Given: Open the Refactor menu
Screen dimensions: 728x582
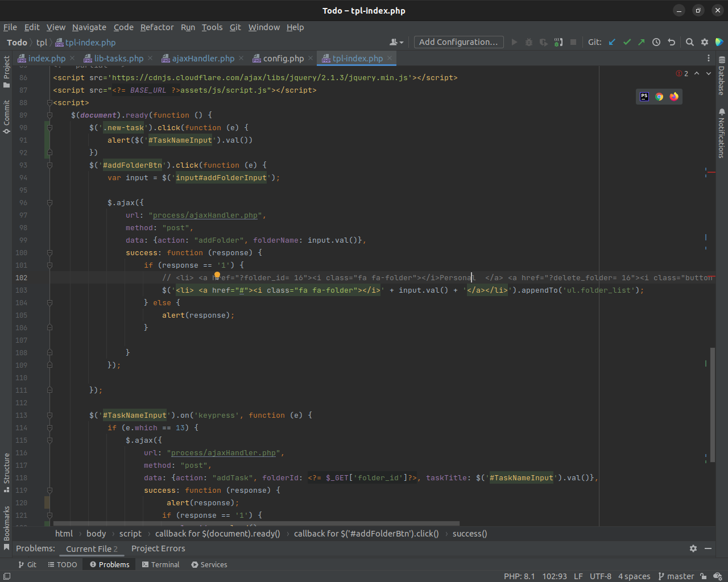Looking at the screenshot, I should 157,27.
